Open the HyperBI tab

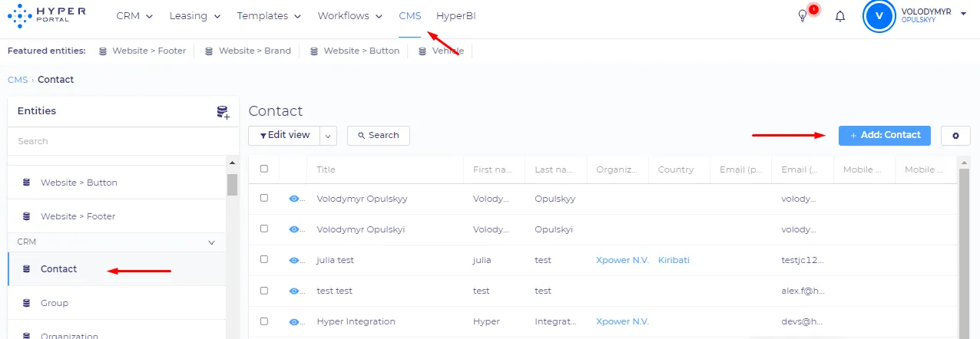456,16
